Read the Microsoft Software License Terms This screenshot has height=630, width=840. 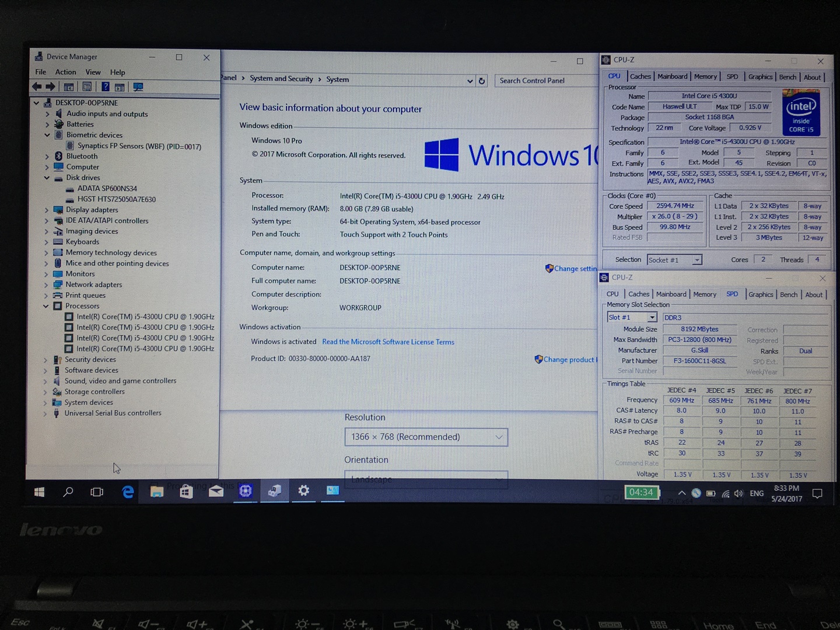click(388, 342)
